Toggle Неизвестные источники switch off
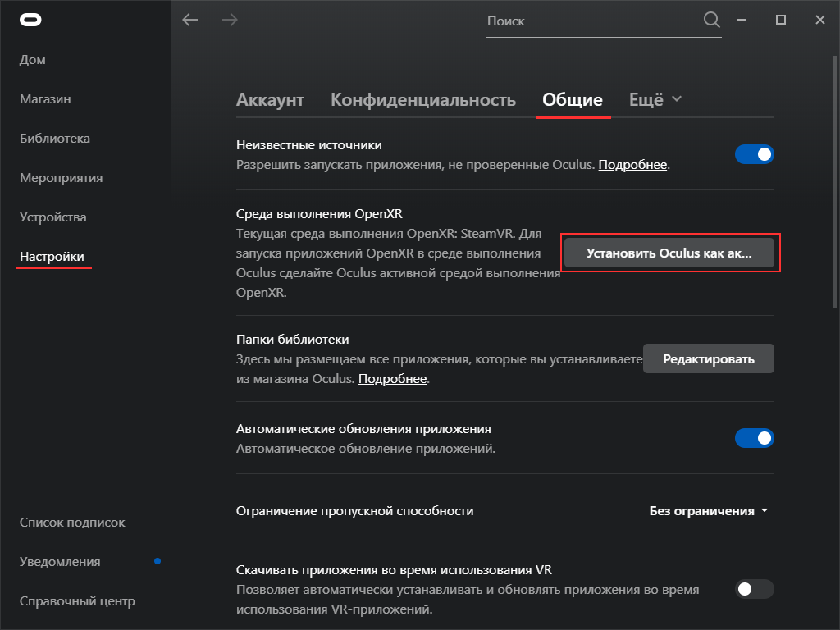Screen dimensions: 840x630 pos(754,154)
